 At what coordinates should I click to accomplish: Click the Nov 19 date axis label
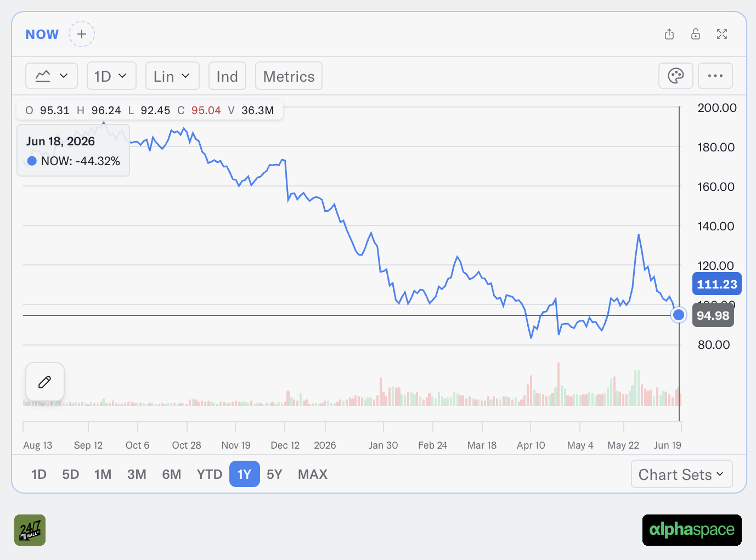coord(236,445)
